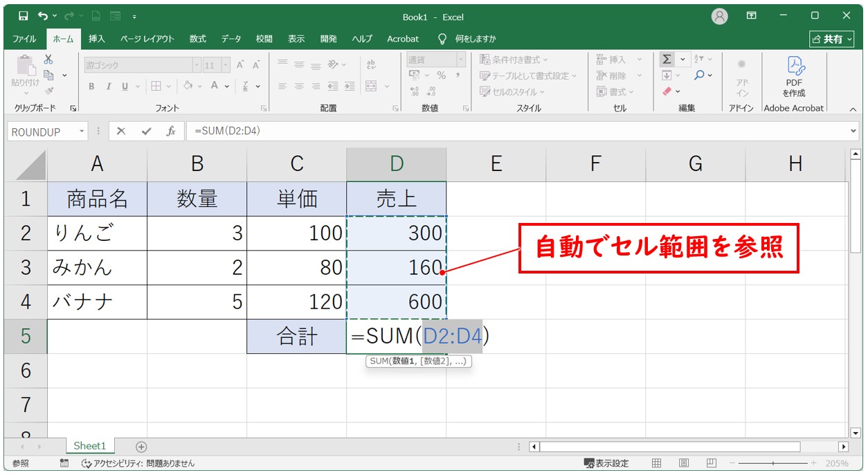Switch to the 挿入 tab
The image size is (868, 475).
tap(97, 39)
